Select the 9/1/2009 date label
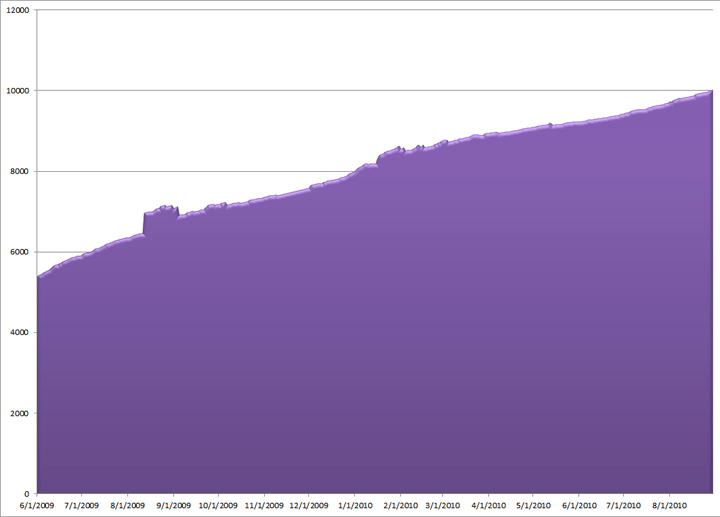The width and height of the screenshot is (720, 517). click(x=174, y=506)
